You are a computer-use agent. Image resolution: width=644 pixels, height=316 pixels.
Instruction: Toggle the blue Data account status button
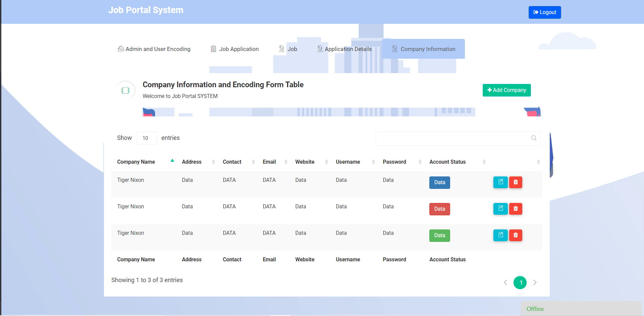(x=439, y=182)
